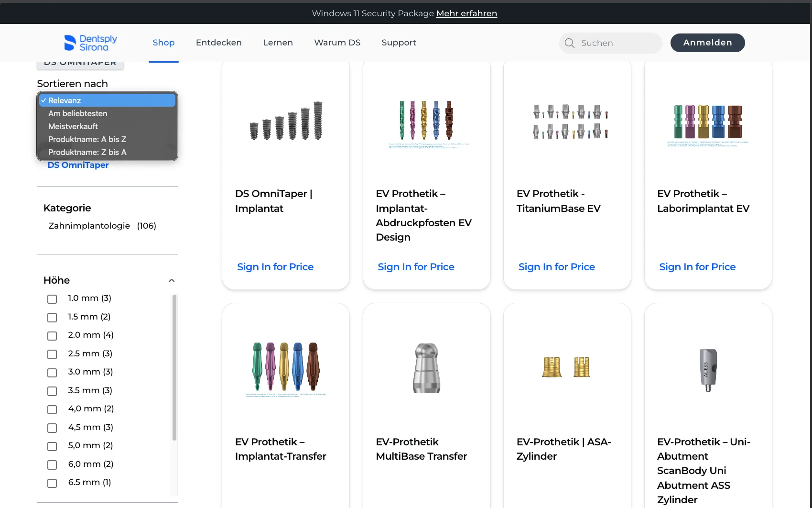Open the Support menu
The height and width of the screenshot is (508, 812).
coord(399,43)
